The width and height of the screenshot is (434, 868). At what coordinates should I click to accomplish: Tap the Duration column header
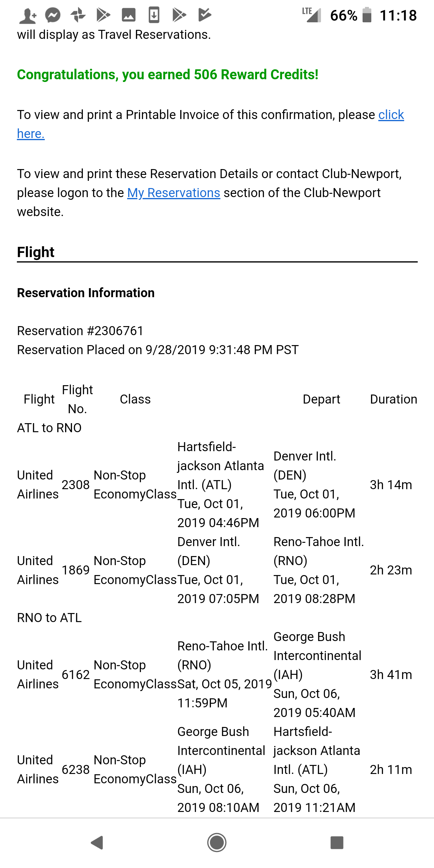(x=394, y=399)
